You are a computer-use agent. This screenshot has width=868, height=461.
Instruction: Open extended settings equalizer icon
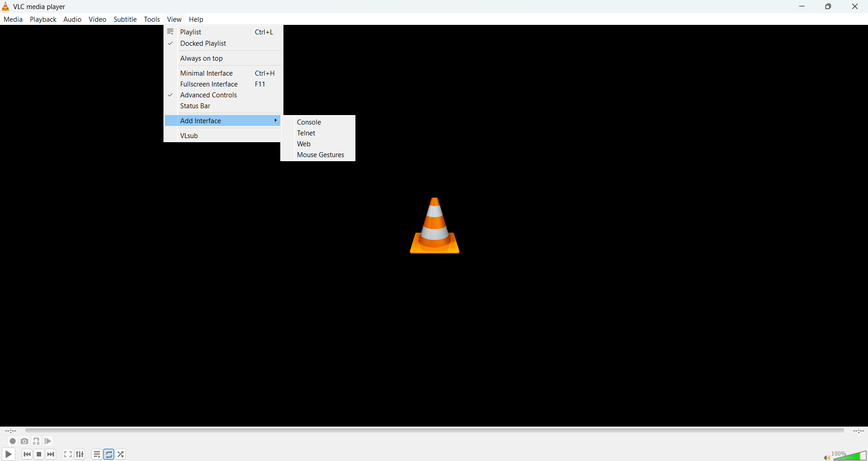click(80, 454)
